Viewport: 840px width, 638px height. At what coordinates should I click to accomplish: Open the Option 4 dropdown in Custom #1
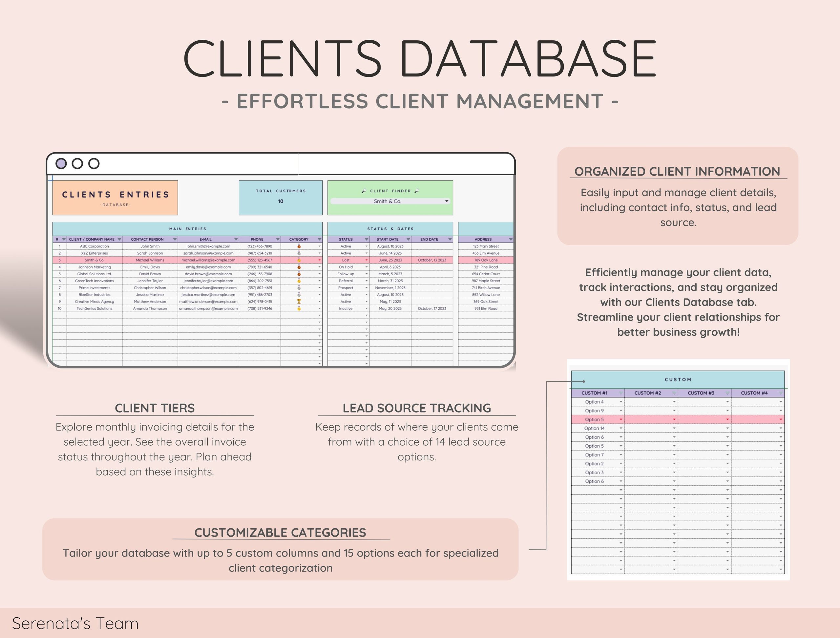click(x=621, y=402)
